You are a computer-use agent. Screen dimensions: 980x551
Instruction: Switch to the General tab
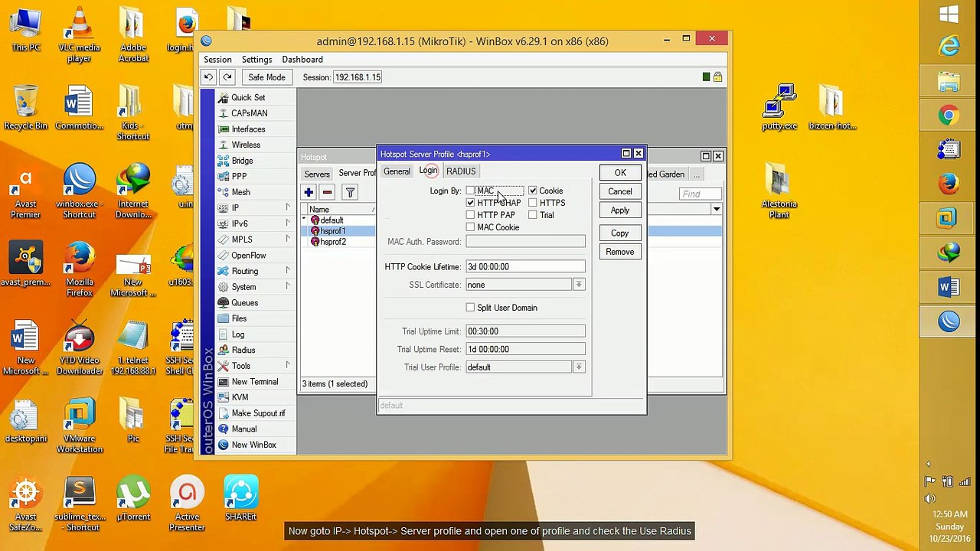coord(397,171)
